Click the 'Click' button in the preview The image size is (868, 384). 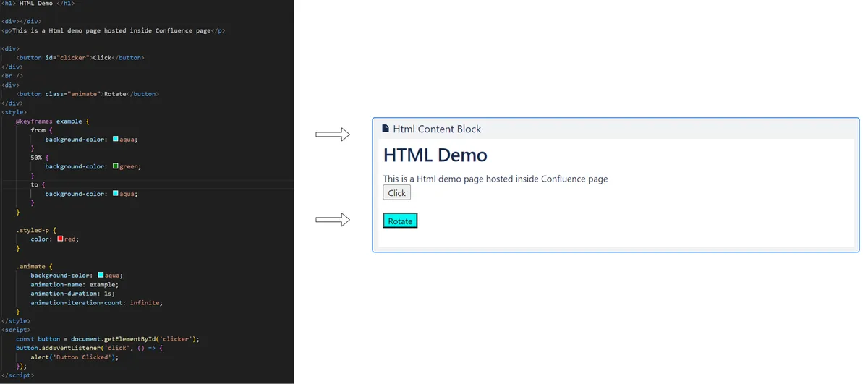tap(397, 192)
